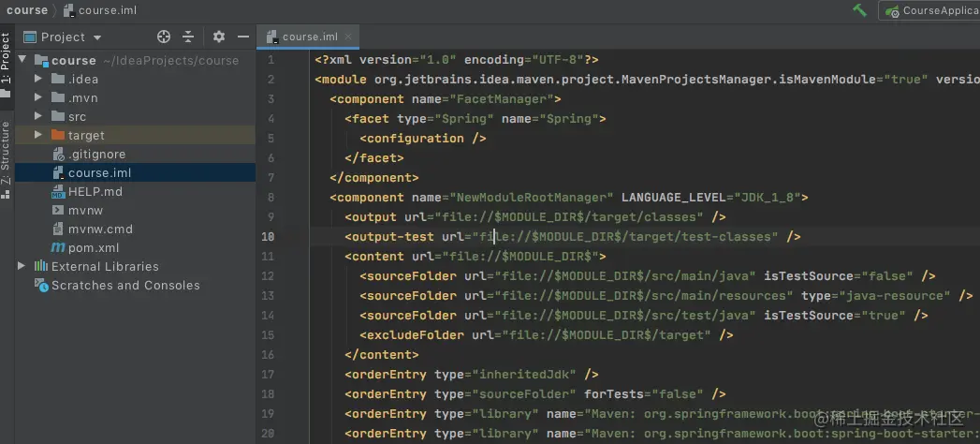The height and width of the screenshot is (444, 980).
Task: Click the course module folder icon
Action: click(x=41, y=60)
